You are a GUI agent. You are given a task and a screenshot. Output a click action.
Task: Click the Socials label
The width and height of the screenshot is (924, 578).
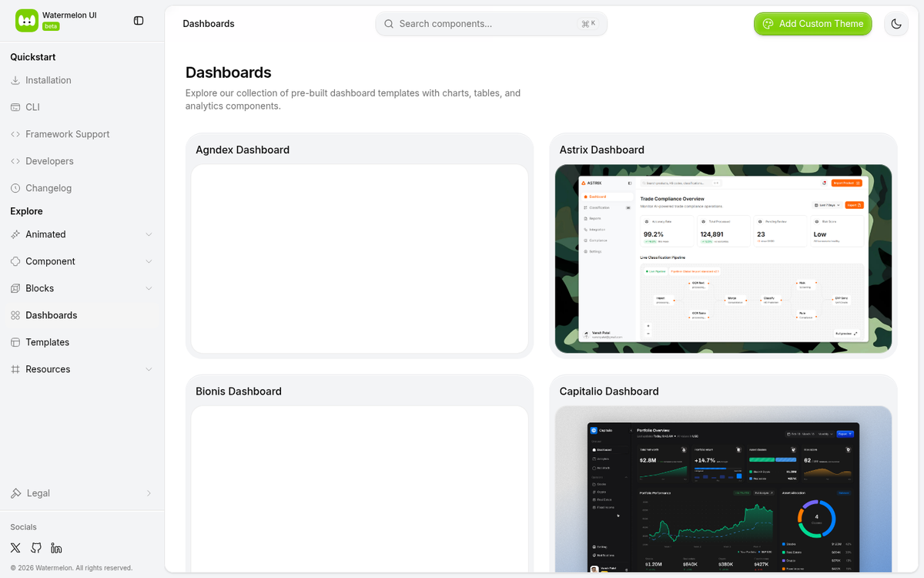pos(23,527)
